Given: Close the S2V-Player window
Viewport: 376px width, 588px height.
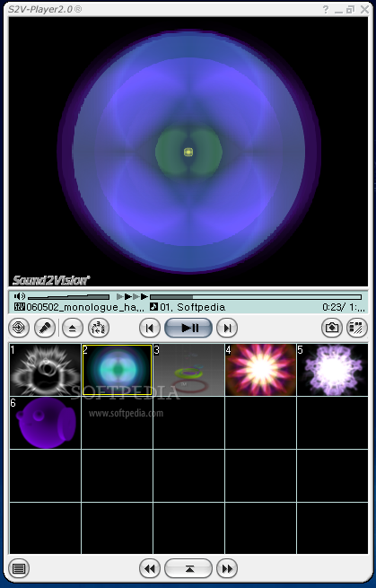Looking at the screenshot, I should tap(364, 9).
